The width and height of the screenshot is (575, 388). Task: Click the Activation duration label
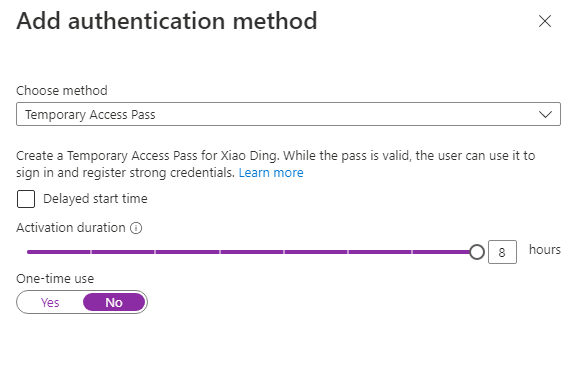pos(71,228)
